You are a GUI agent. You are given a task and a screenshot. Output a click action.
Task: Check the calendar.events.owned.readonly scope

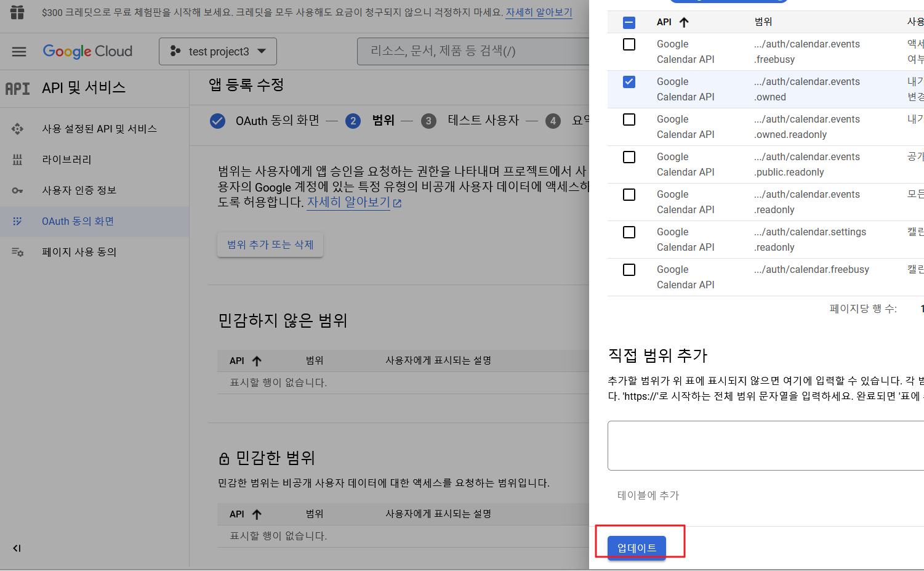point(629,119)
